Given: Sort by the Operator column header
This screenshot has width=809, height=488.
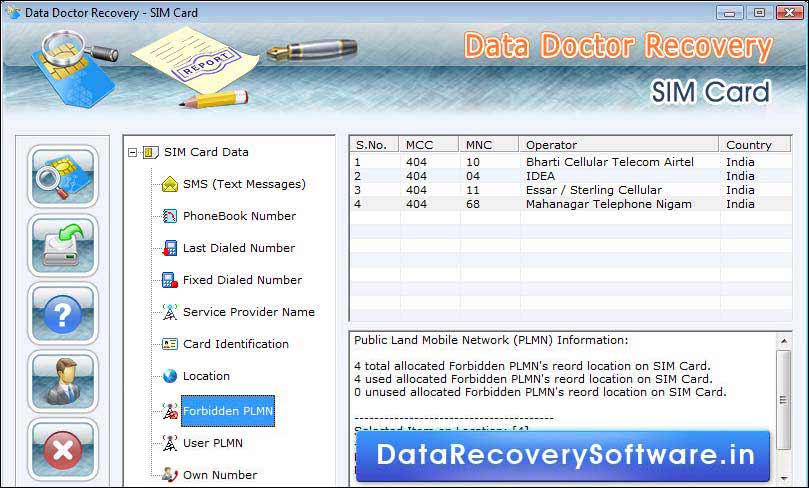Looking at the screenshot, I should [618, 144].
